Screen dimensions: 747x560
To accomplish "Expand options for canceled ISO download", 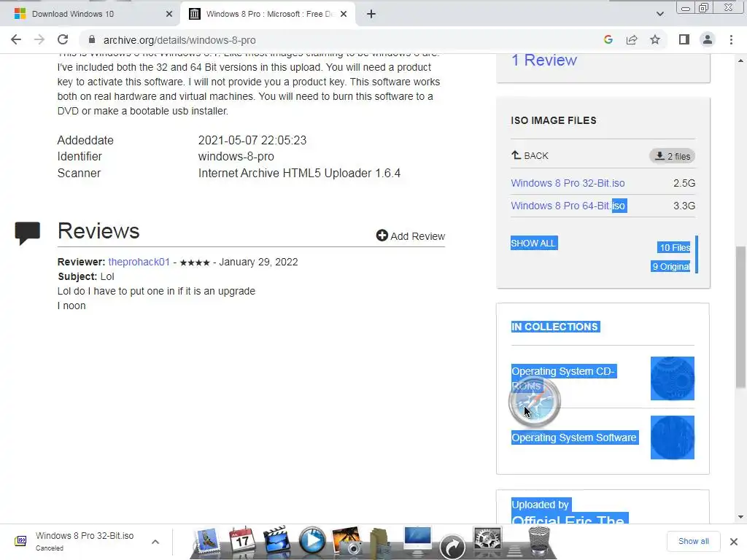I will click(x=155, y=542).
